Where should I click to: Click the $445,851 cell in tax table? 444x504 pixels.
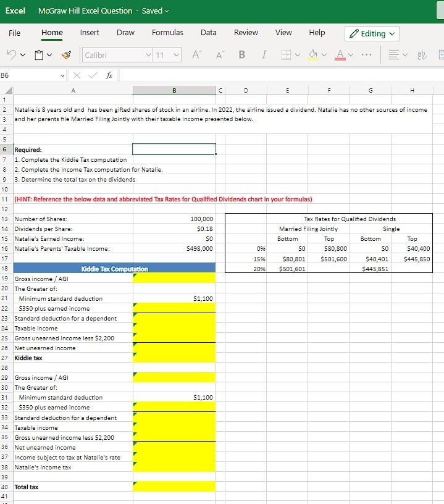[371, 269]
